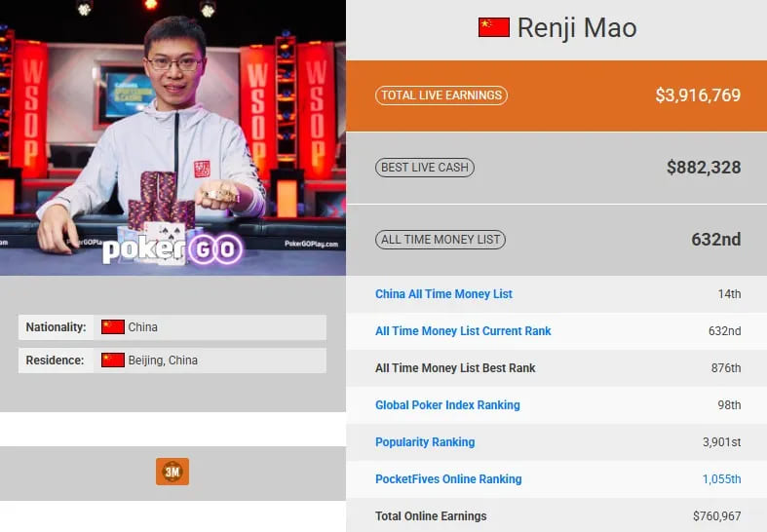Click the 1,055th online ranking value
767x532 pixels.
pos(721,479)
